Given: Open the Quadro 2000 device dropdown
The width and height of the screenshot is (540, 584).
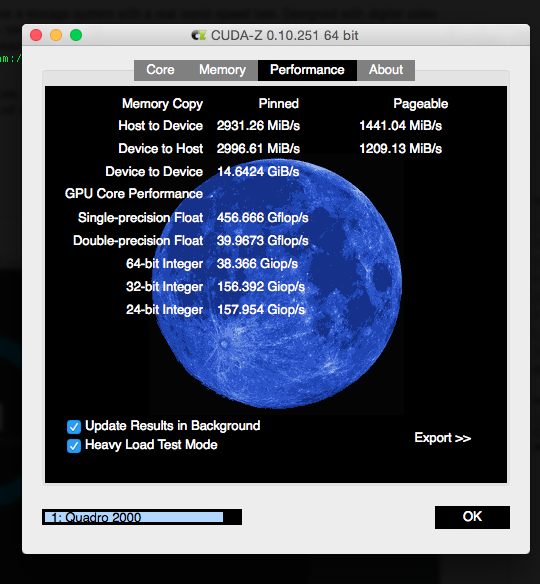Looking at the screenshot, I should point(142,517).
